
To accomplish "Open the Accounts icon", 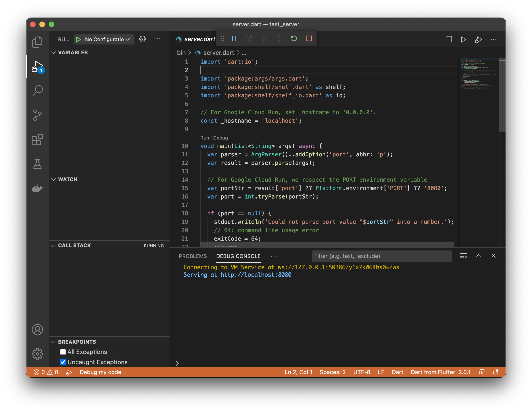I will tap(37, 329).
